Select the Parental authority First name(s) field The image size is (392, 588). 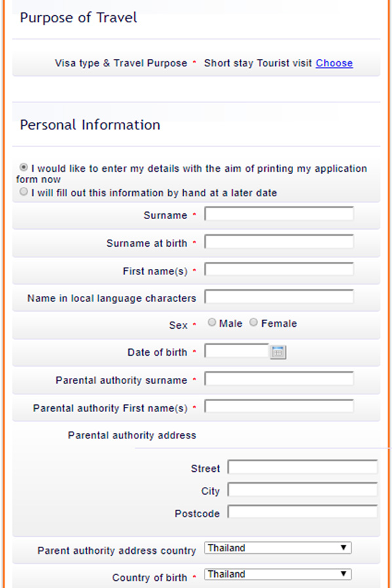pyautogui.click(x=279, y=406)
